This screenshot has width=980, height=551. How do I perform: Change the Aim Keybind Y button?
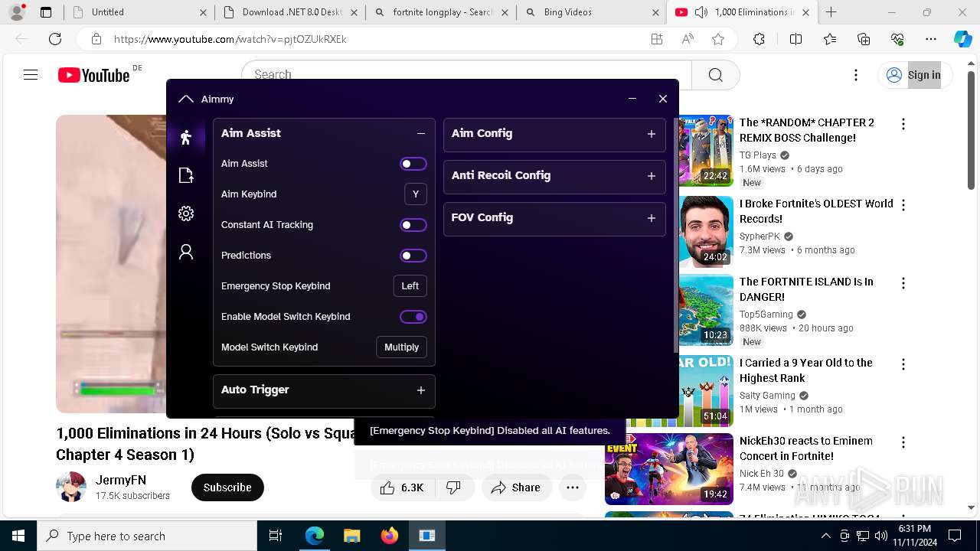(x=415, y=194)
